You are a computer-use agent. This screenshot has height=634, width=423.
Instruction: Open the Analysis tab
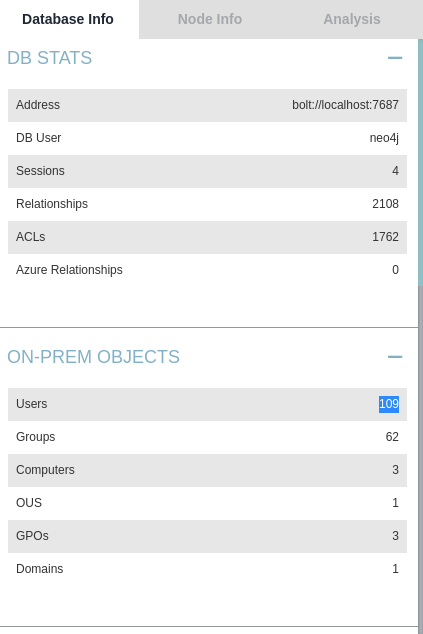click(x=352, y=19)
